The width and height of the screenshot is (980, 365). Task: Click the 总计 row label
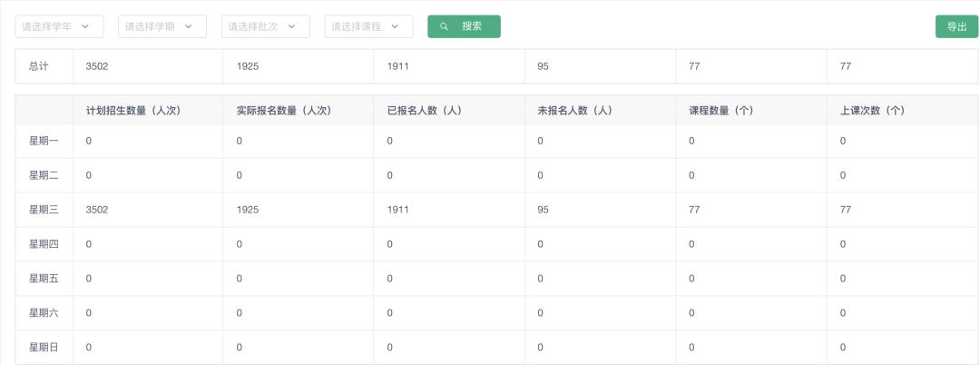39,66
